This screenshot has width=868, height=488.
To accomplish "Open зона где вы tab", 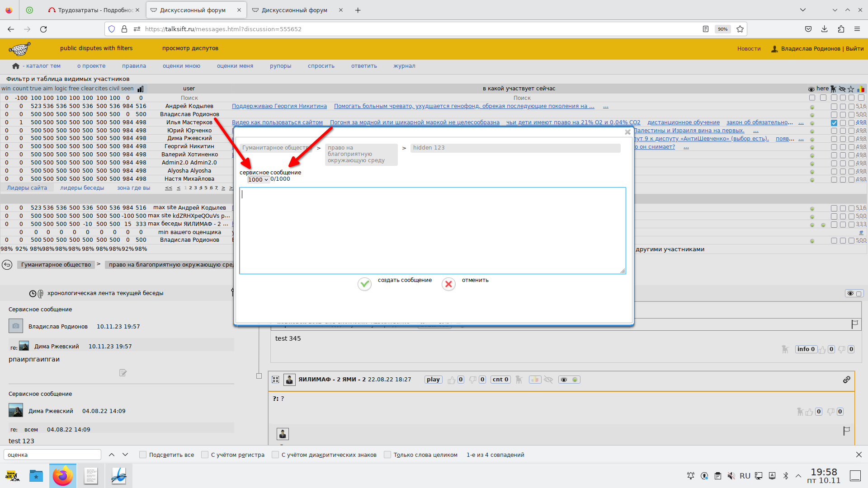I will point(134,188).
